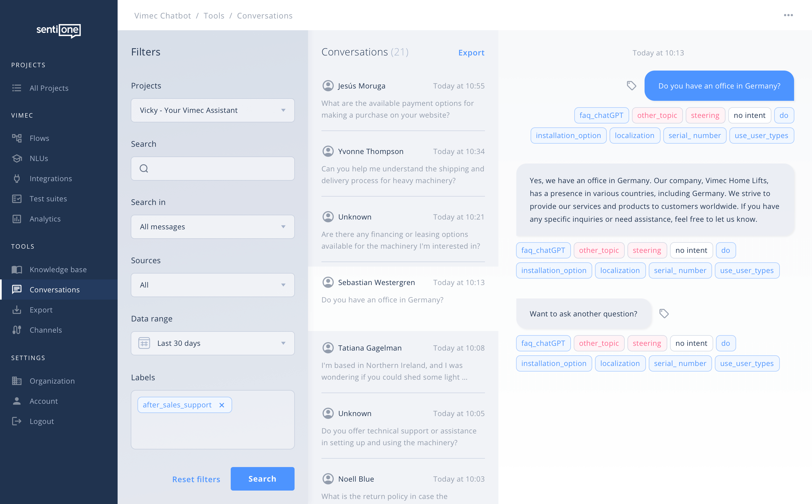Go to the Knowledge base tool
This screenshot has width=812, height=504.
pos(58,269)
